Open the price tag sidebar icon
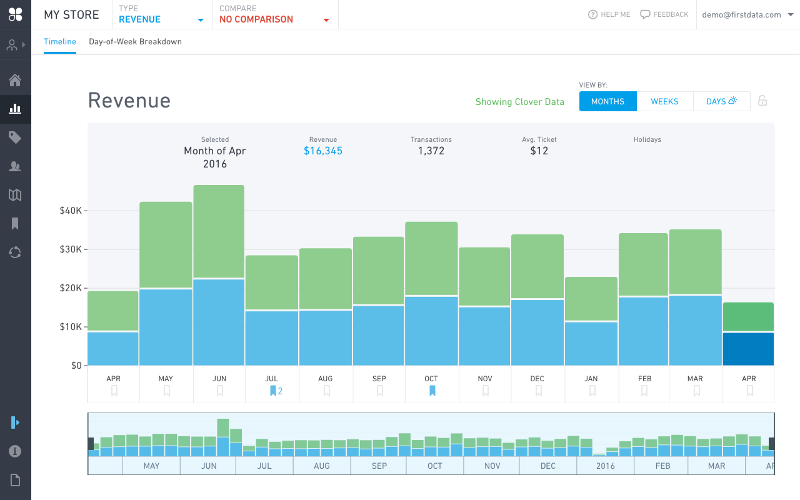 [15, 138]
